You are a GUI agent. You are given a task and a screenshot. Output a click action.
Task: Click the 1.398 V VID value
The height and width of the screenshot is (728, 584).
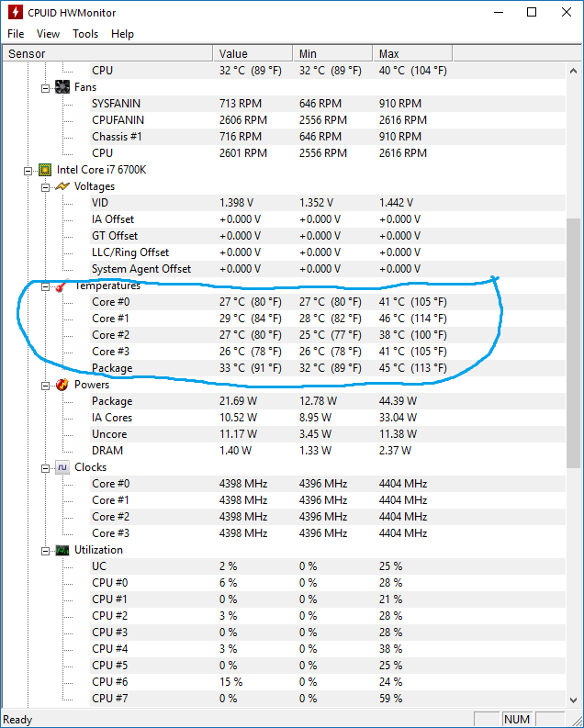click(236, 203)
